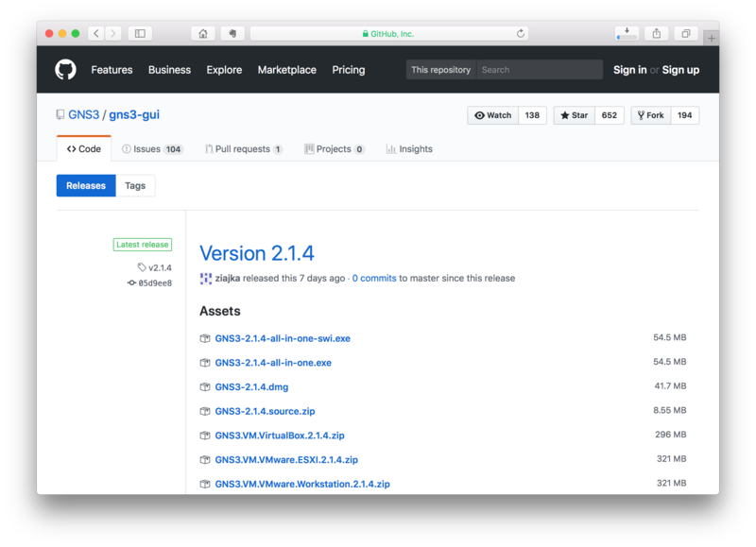
Task: Open the Business nav item
Action: 170,70
